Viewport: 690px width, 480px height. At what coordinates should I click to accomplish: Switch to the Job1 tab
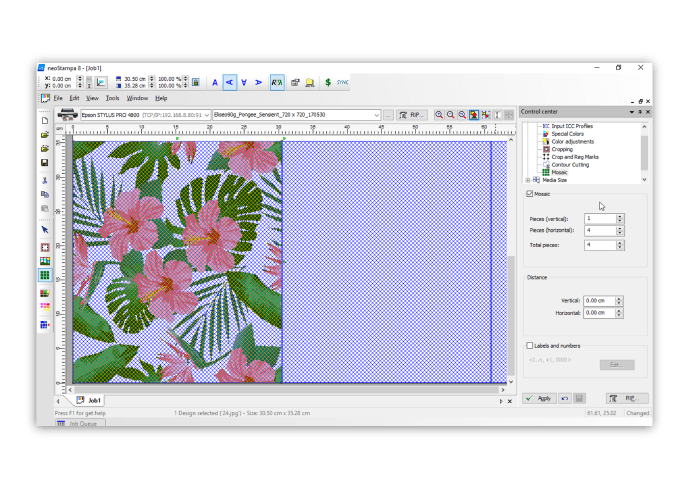(x=89, y=400)
